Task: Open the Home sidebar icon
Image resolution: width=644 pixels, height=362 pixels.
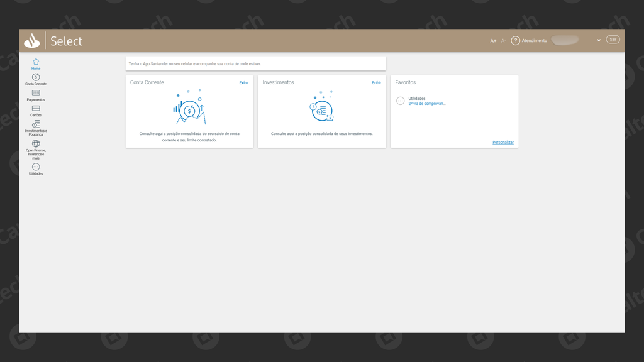Action: point(36,62)
